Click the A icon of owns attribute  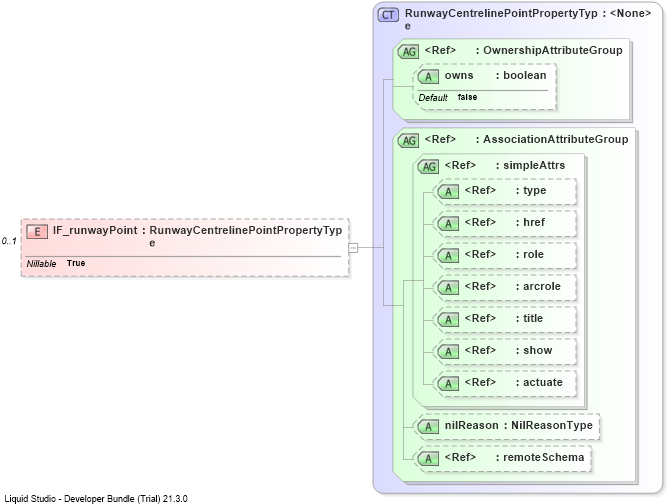point(428,77)
